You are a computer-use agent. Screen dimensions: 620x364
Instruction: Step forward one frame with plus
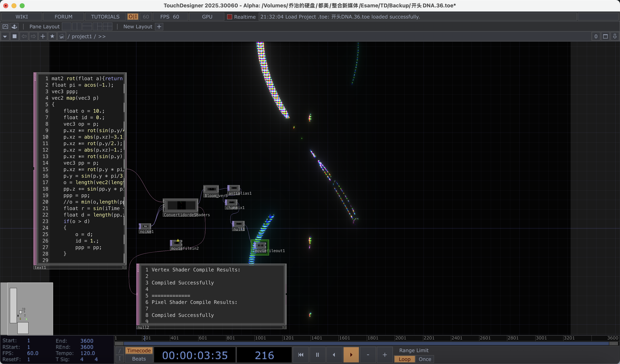click(x=385, y=355)
